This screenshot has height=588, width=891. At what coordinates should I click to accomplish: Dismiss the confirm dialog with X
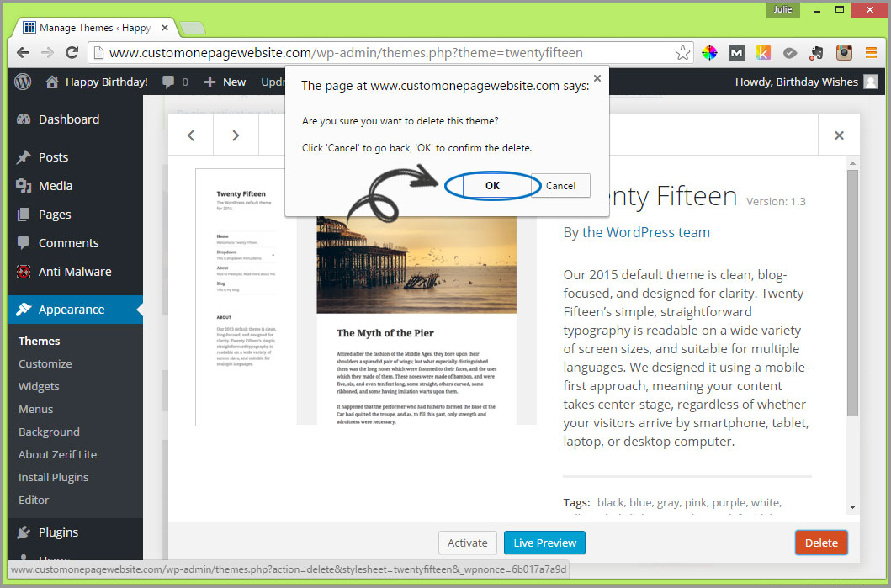click(597, 78)
